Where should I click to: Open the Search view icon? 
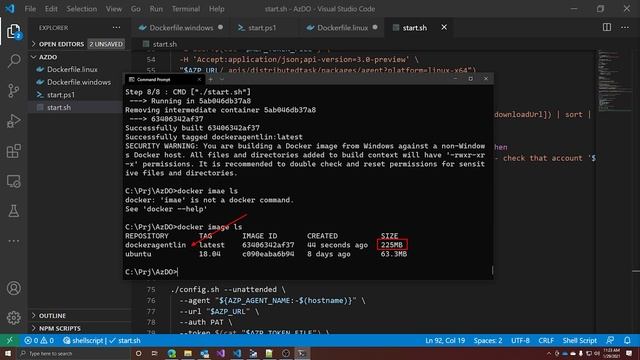click(x=13, y=61)
